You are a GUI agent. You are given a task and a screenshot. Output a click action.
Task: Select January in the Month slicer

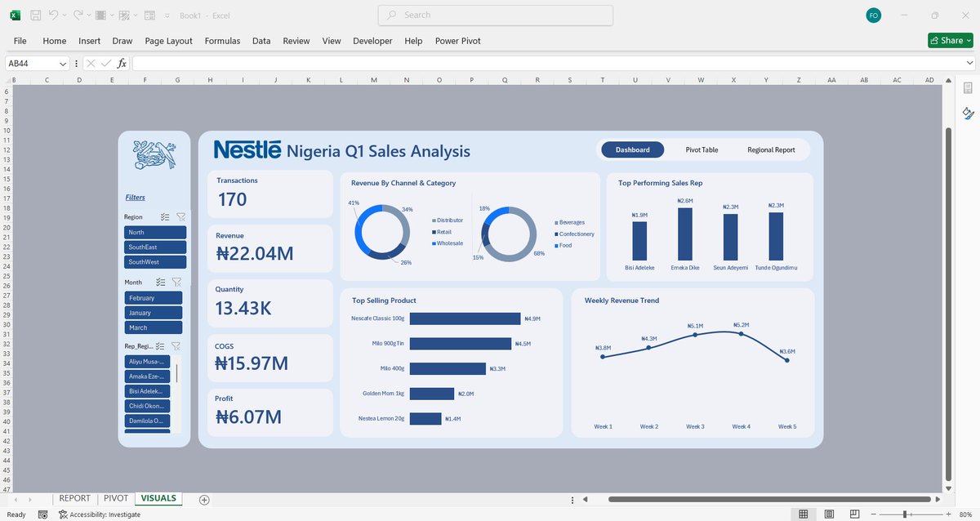coord(154,313)
